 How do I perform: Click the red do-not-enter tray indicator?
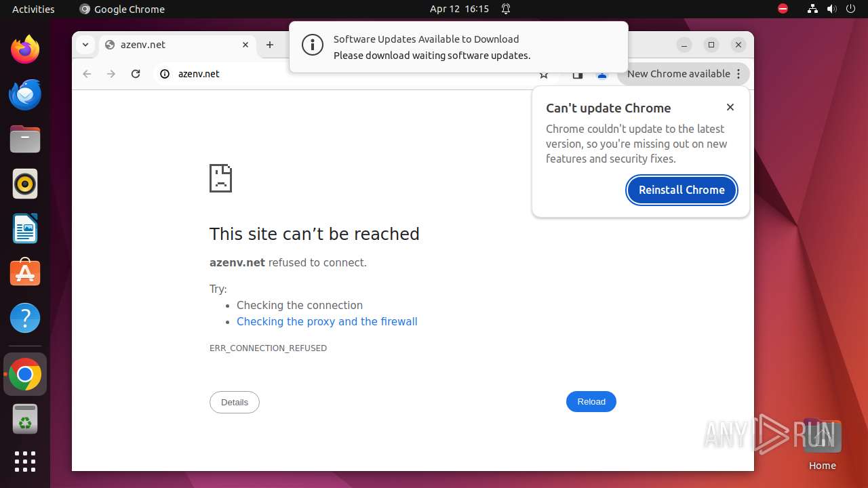click(x=783, y=9)
